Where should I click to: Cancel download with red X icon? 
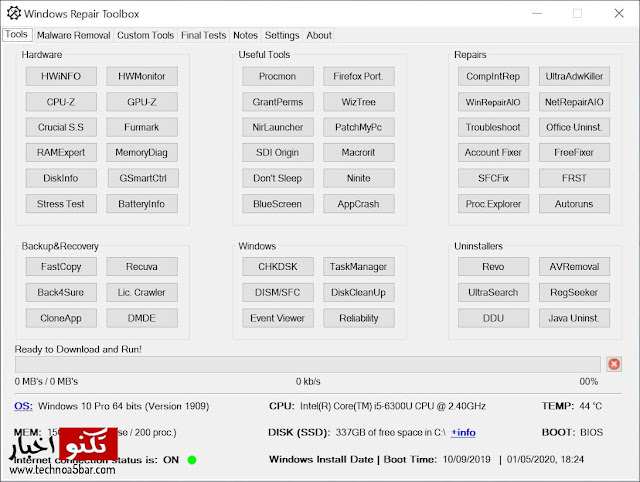point(614,364)
